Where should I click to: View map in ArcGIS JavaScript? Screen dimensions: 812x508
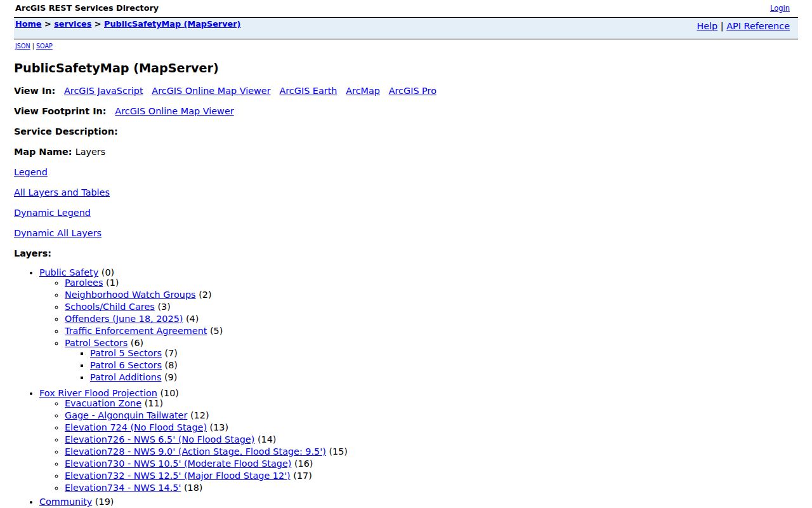click(x=103, y=91)
